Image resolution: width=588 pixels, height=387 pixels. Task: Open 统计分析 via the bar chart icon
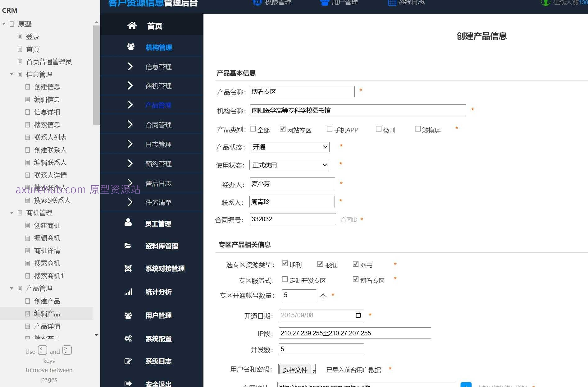point(128,292)
